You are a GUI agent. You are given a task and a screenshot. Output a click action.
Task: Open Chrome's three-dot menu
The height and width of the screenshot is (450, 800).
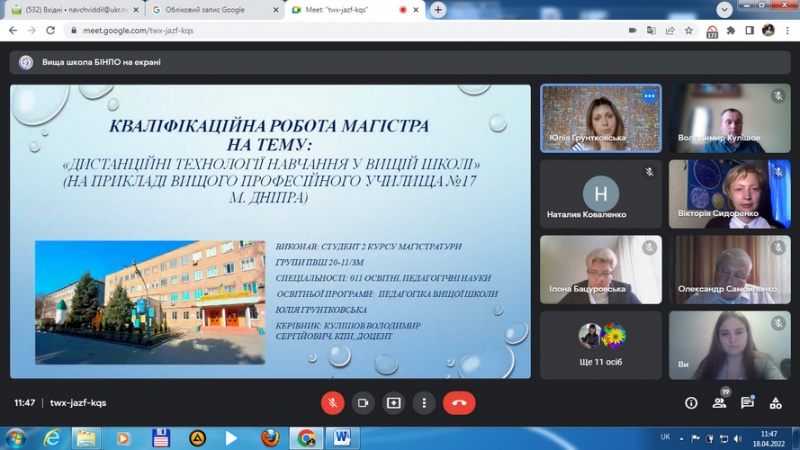(x=787, y=30)
